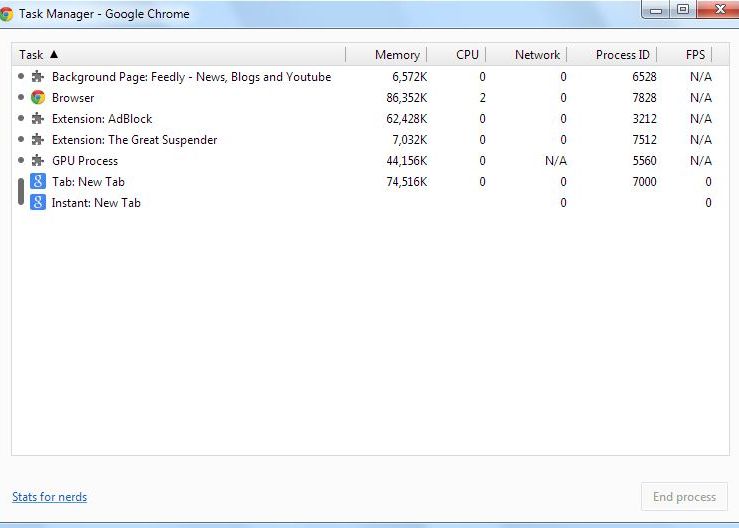Click process ID 7512
The height and width of the screenshot is (528, 739).
pyautogui.click(x=644, y=140)
